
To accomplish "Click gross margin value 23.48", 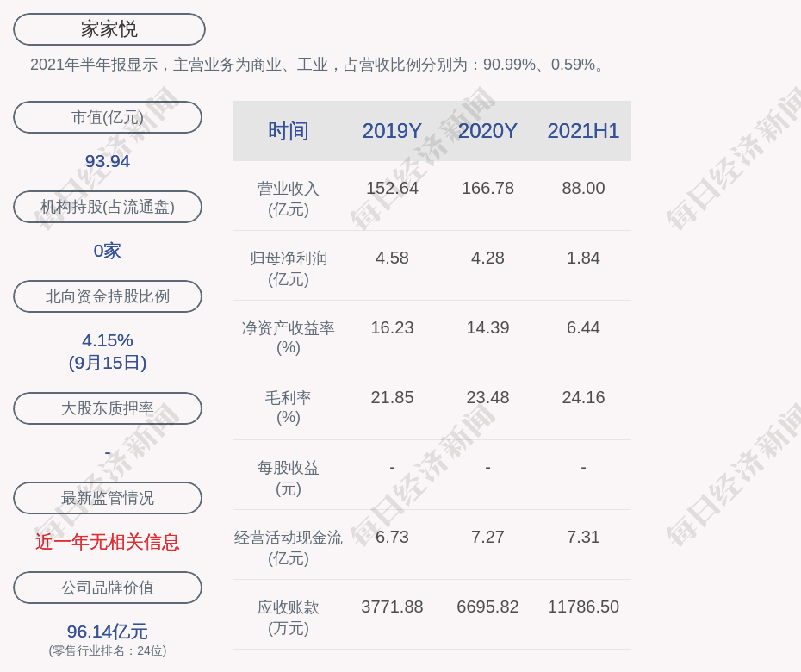I will tap(487, 397).
